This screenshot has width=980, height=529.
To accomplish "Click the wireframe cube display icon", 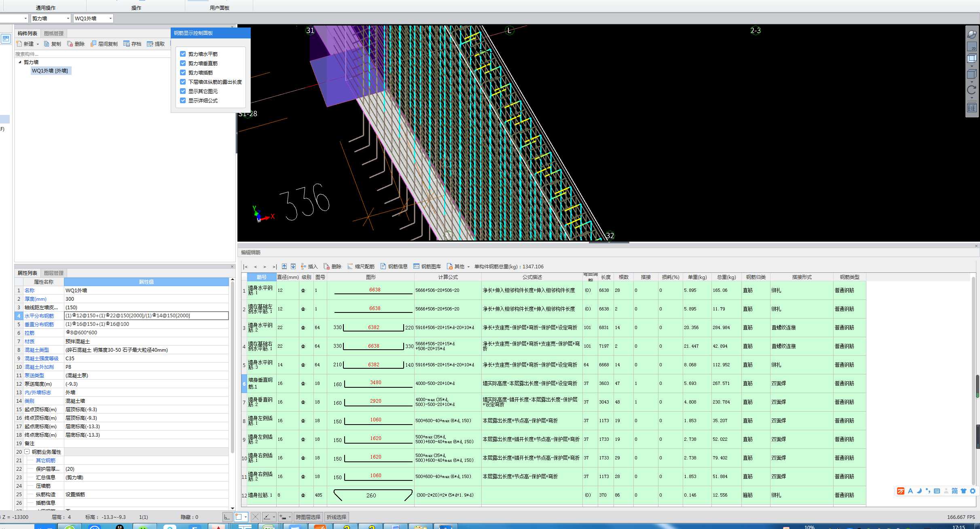I will [972, 59].
